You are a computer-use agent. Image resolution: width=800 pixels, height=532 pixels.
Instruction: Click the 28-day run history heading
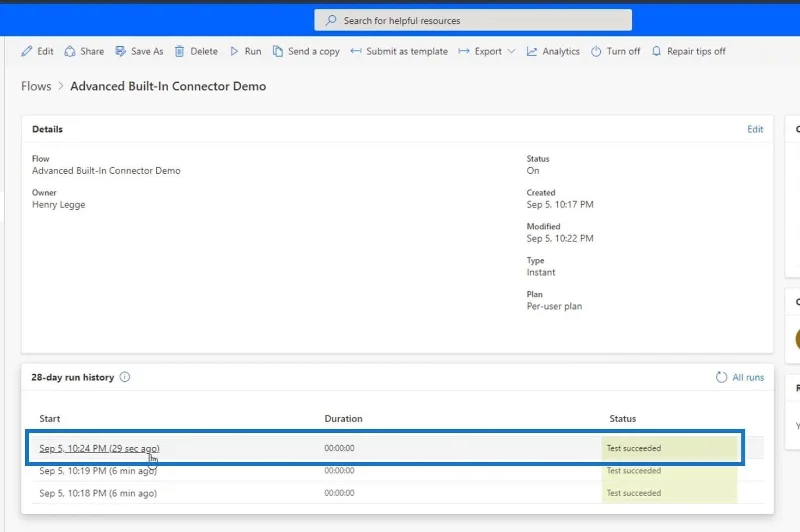click(73, 377)
